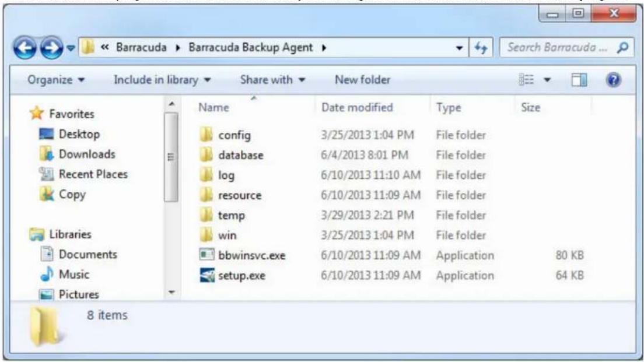Select the config folder name
This screenshot has width=644, height=362.
click(235, 135)
